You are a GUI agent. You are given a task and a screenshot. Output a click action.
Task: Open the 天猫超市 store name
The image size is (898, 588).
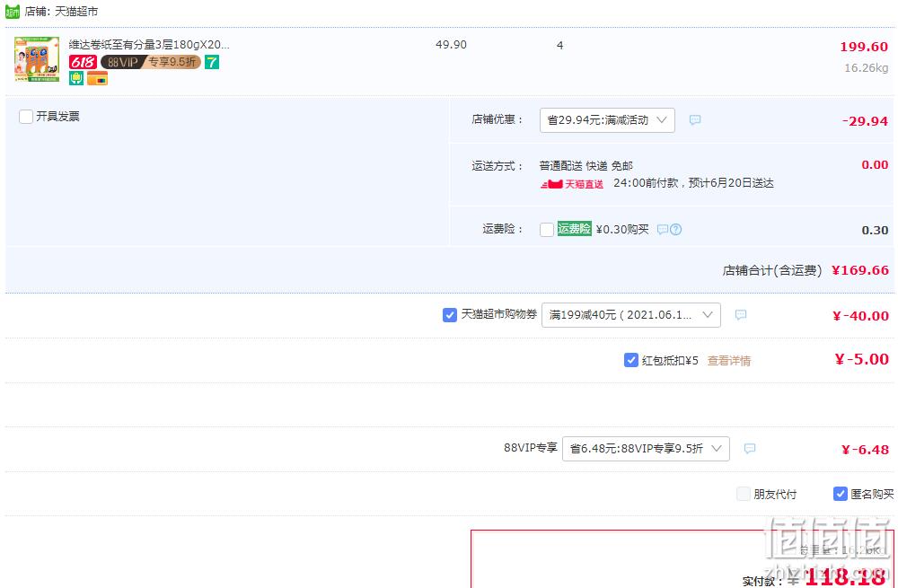click(x=76, y=12)
